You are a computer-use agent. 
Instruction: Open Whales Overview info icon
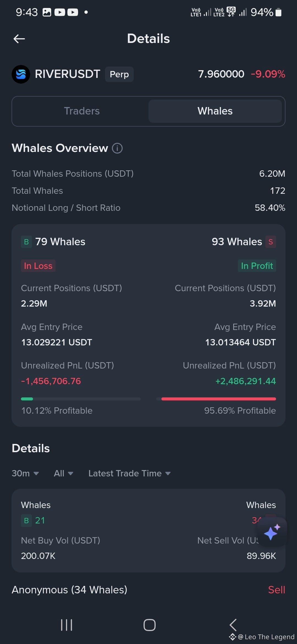tap(117, 148)
